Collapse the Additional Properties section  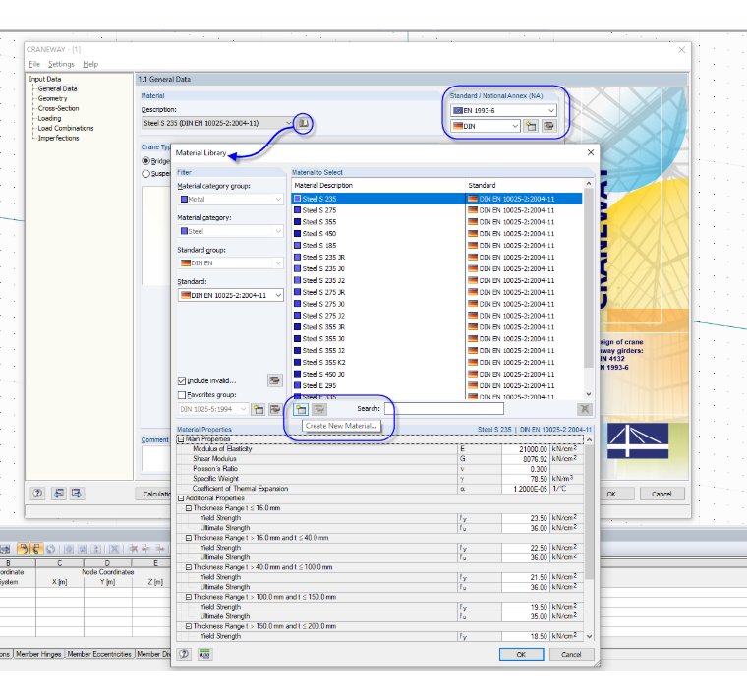[x=181, y=498]
